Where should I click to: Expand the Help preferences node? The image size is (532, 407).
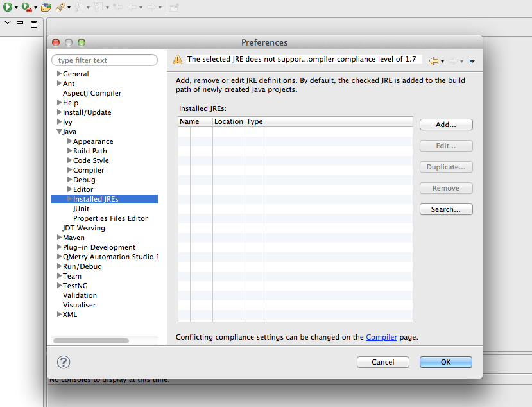(x=60, y=103)
